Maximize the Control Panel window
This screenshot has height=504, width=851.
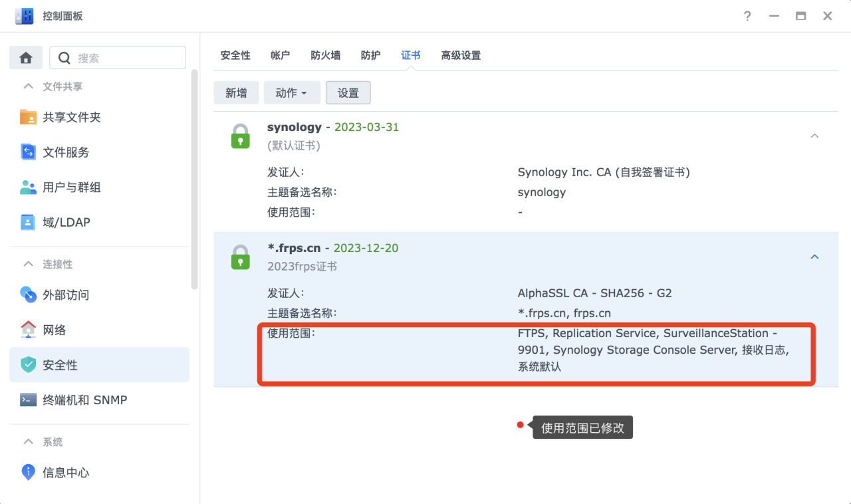point(801,16)
